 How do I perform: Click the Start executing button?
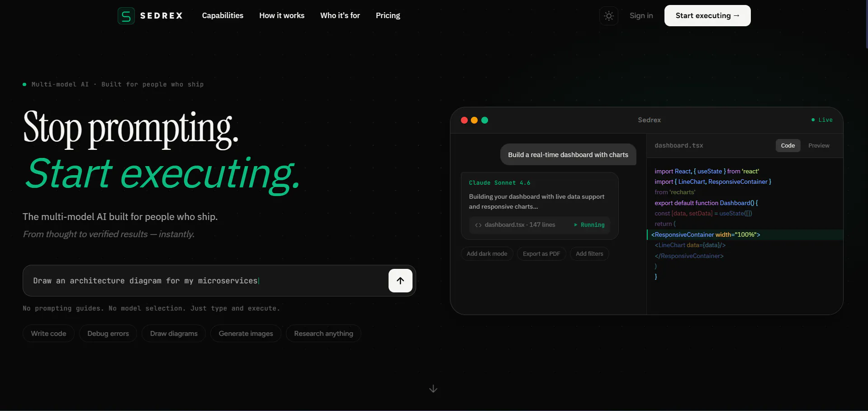click(707, 15)
